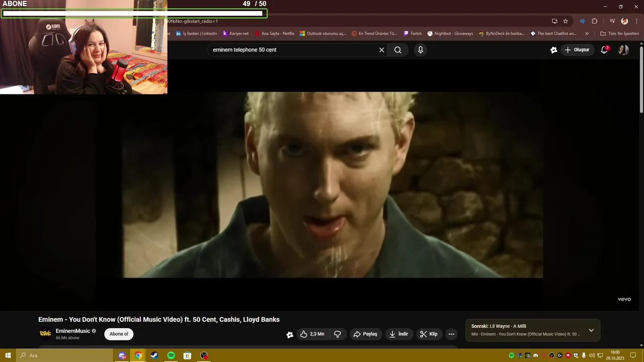
Task: Open 'ByNoDeck ile harika' bookmark
Action: (x=502, y=34)
